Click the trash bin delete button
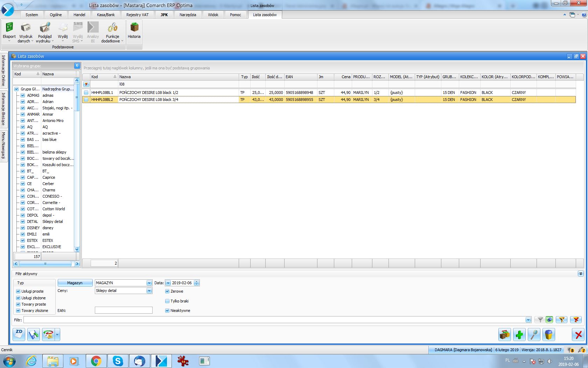The image size is (588, 368). (549, 335)
